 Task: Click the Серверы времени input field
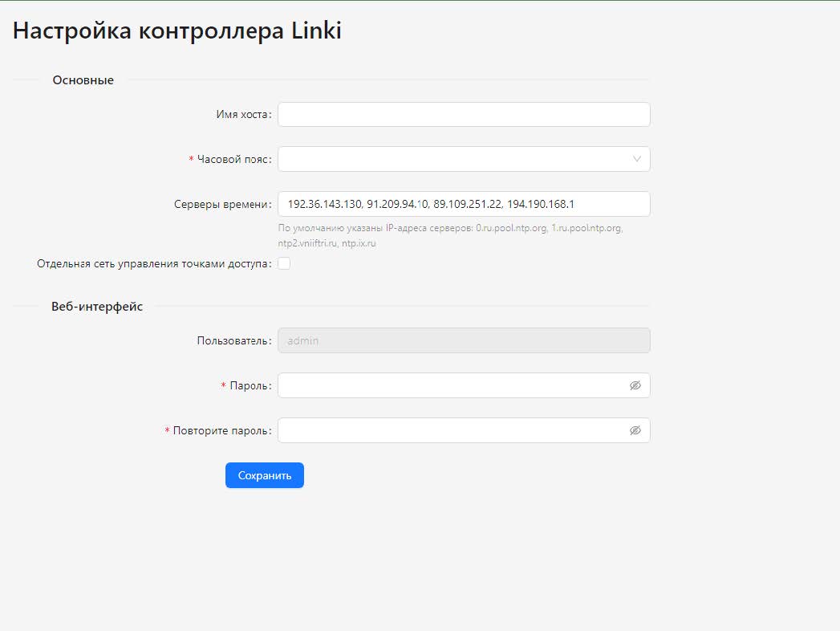[464, 204]
